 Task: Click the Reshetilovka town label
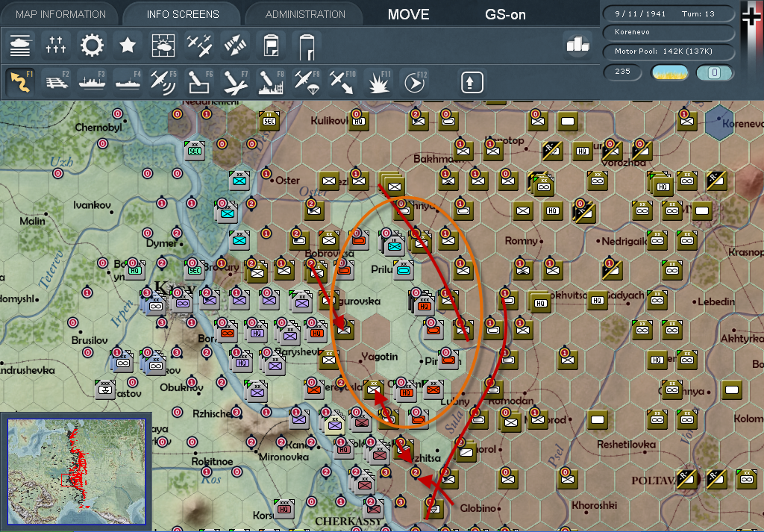point(626,444)
